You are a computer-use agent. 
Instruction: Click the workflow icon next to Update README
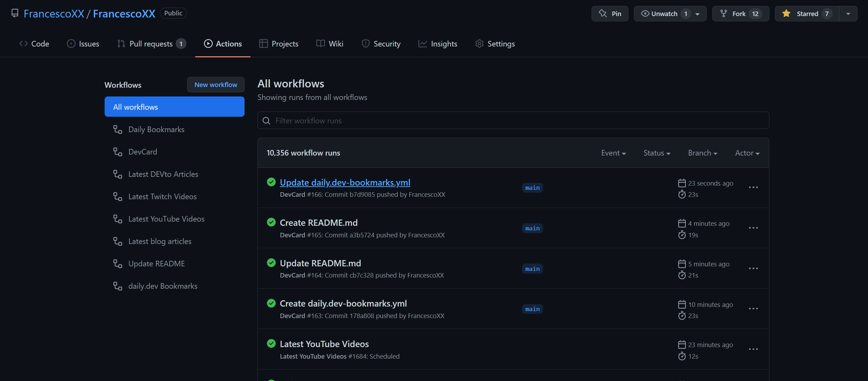coord(118,264)
